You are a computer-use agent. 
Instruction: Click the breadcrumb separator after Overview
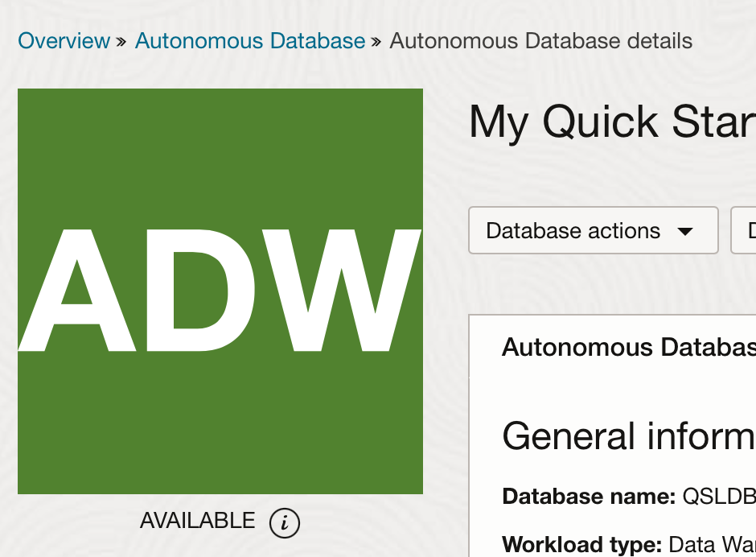(x=121, y=42)
